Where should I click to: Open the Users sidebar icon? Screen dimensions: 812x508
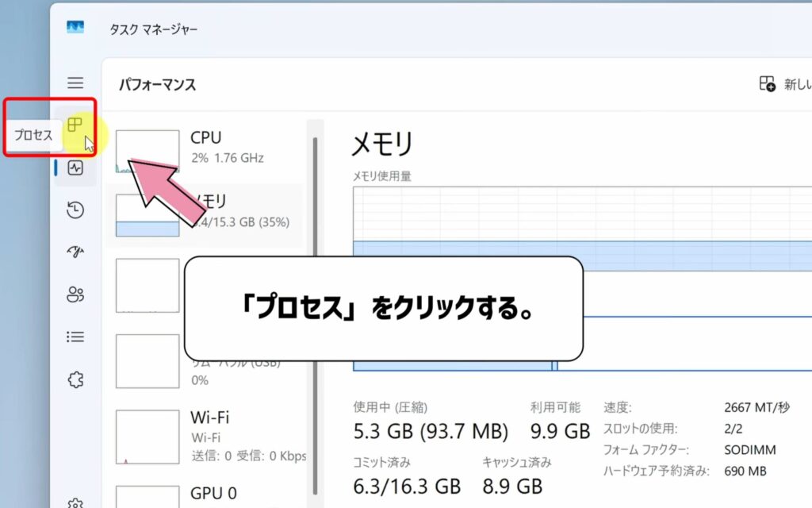(x=75, y=294)
